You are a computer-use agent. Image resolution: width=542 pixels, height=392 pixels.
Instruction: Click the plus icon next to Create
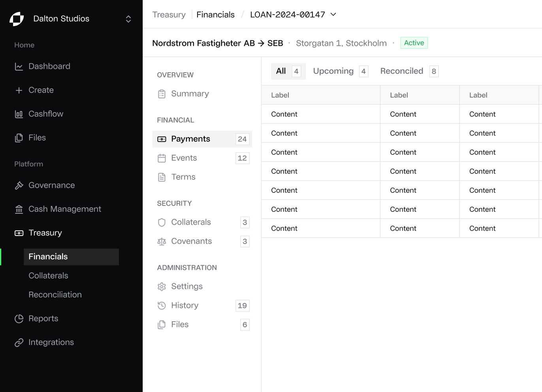point(19,90)
